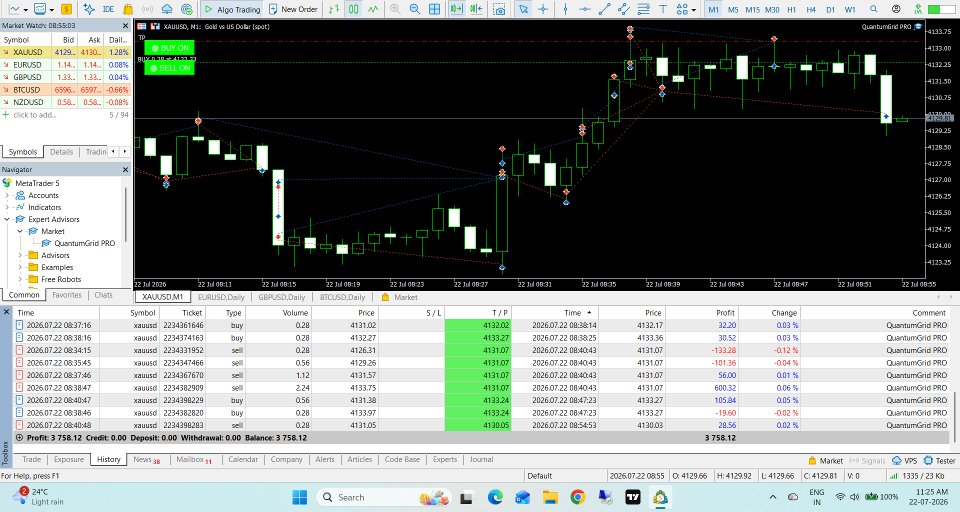Switch to the BTCUSD,Daily chart tab
The image size is (960, 512).
pos(342,297)
